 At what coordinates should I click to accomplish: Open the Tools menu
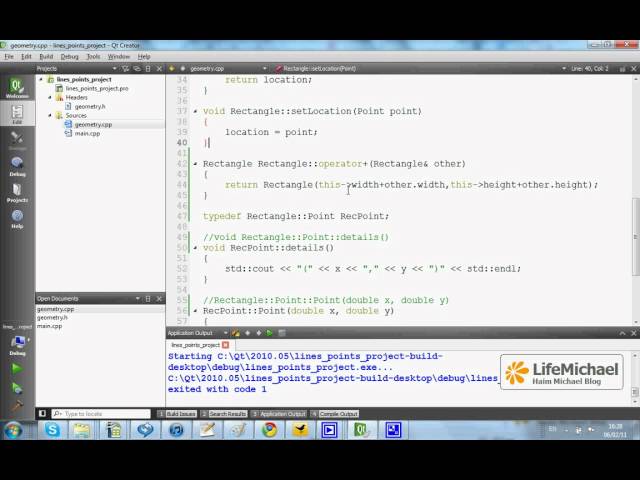pyautogui.click(x=93, y=56)
